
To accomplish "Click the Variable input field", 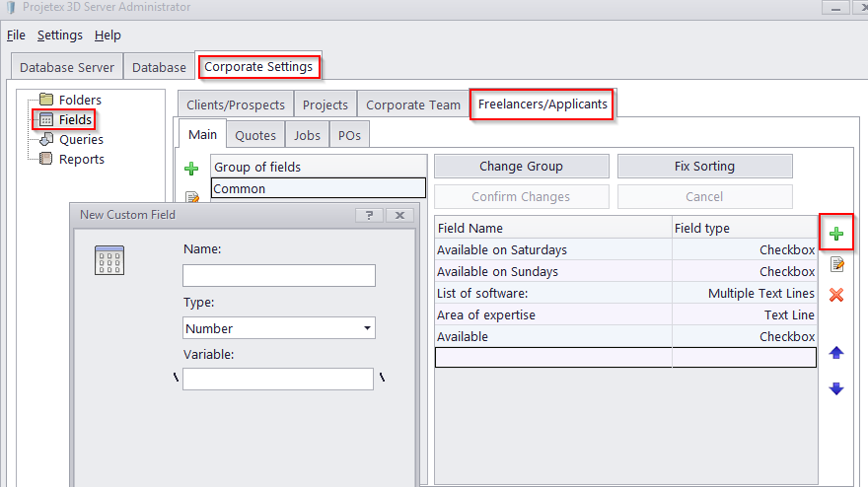I will 278,380.
